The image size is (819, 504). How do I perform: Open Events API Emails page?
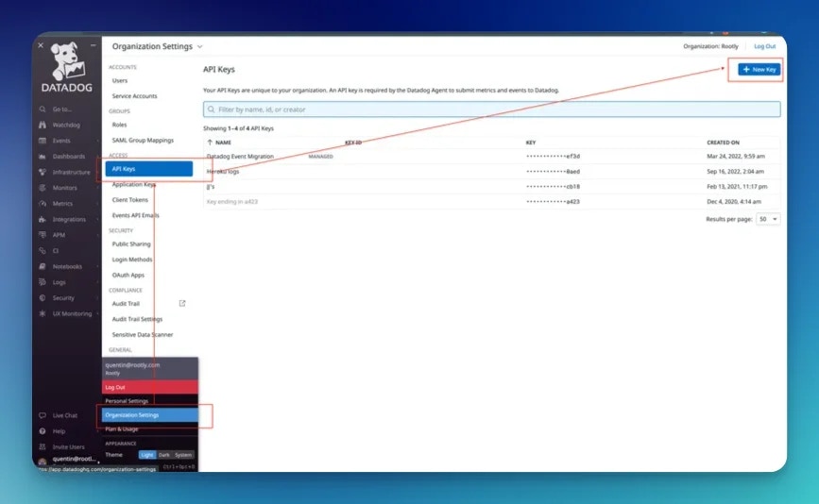click(x=136, y=215)
